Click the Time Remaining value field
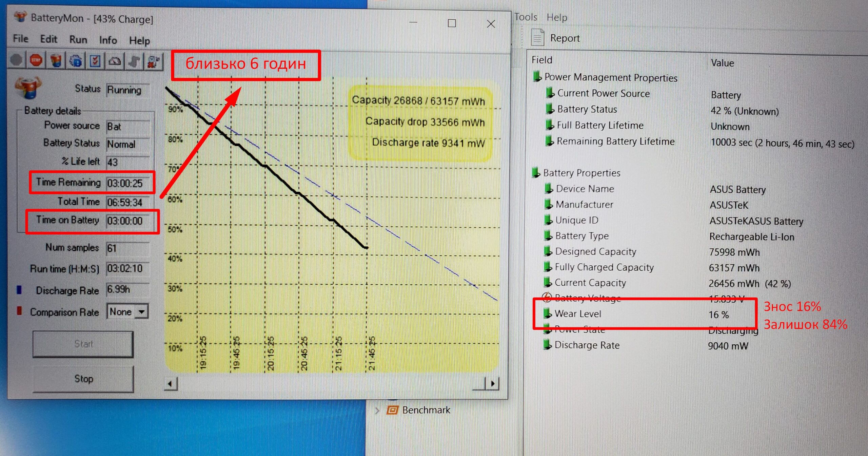 (127, 183)
